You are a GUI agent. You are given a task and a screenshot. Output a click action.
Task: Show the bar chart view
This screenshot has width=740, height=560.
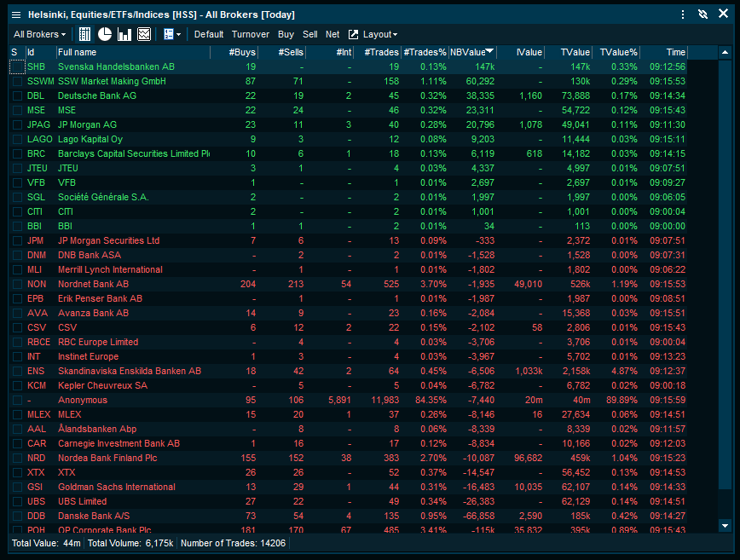[x=124, y=34]
